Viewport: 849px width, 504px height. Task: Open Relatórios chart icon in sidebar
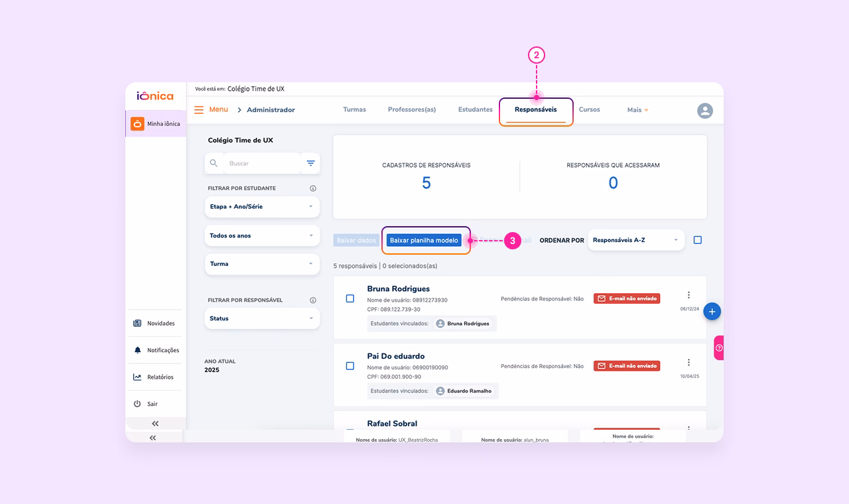click(x=137, y=377)
